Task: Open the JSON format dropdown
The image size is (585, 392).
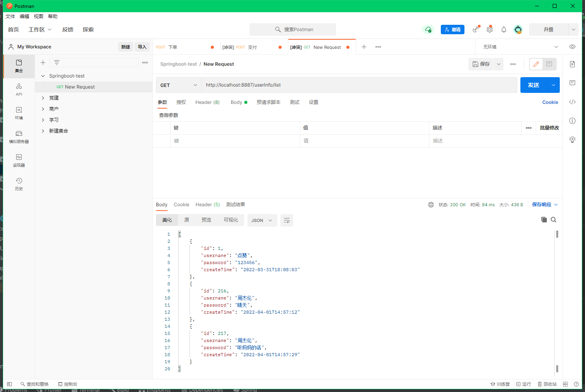Action: pos(262,220)
